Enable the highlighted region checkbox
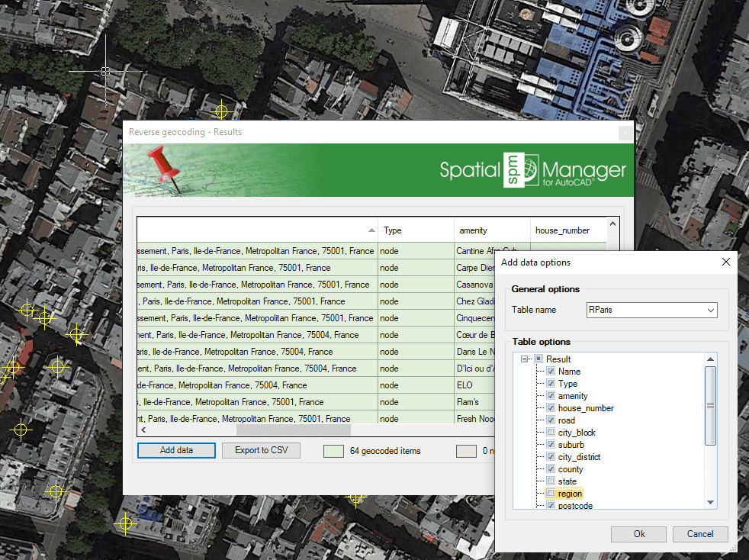Viewport: 749px width, 560px height. coord(551,494)
